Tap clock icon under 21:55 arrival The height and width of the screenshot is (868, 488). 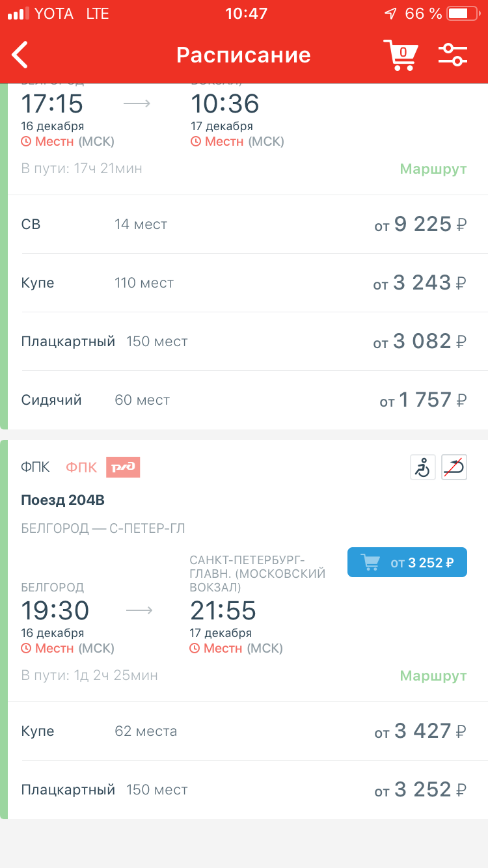pyautogui.click(x=195, y=648)
